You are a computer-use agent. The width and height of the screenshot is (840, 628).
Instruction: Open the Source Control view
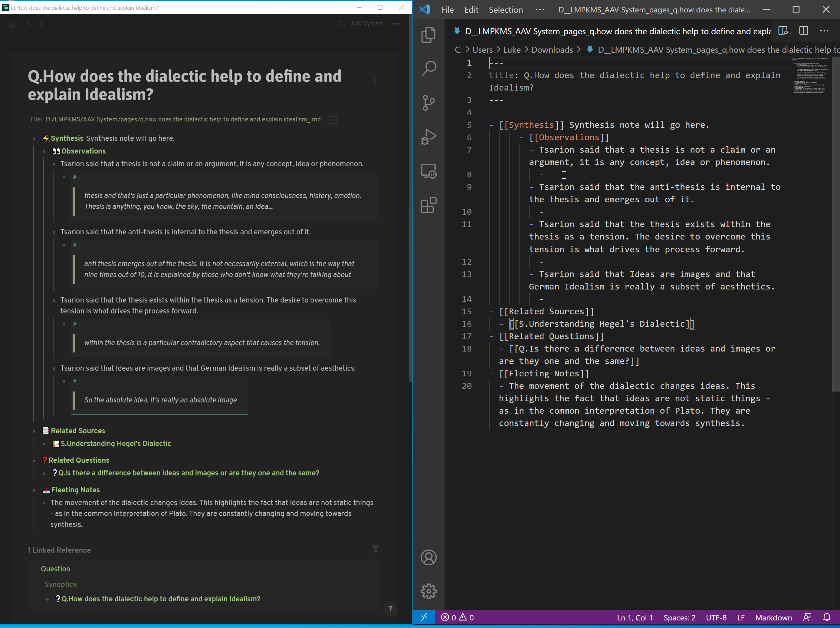(x=428, y=103)
